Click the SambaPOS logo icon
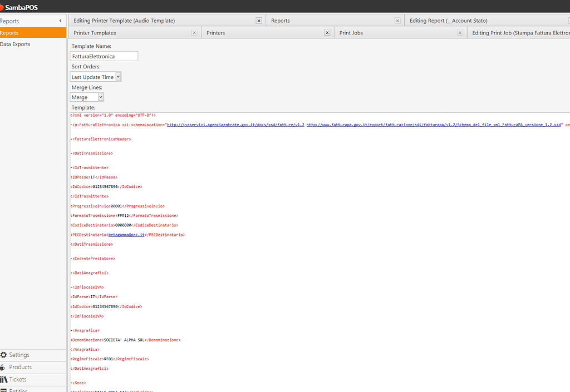 [x=3, y=7]
